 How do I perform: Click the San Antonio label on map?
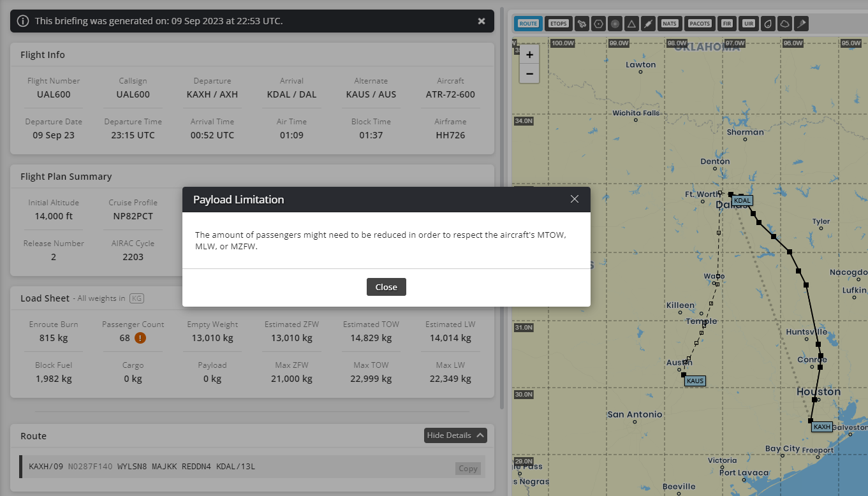pos(635,414)
